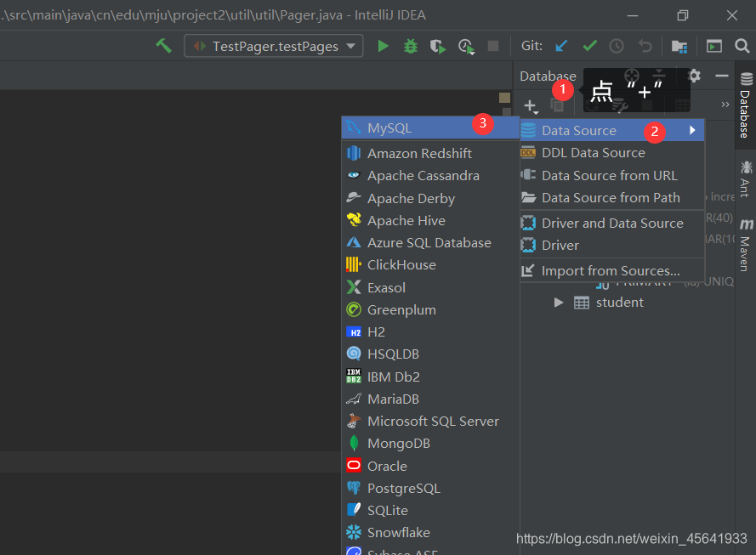The height and width of the screenshot is (555, 756).
Task: Open Project Structure folder icon
Action: [x=679, y=46]
